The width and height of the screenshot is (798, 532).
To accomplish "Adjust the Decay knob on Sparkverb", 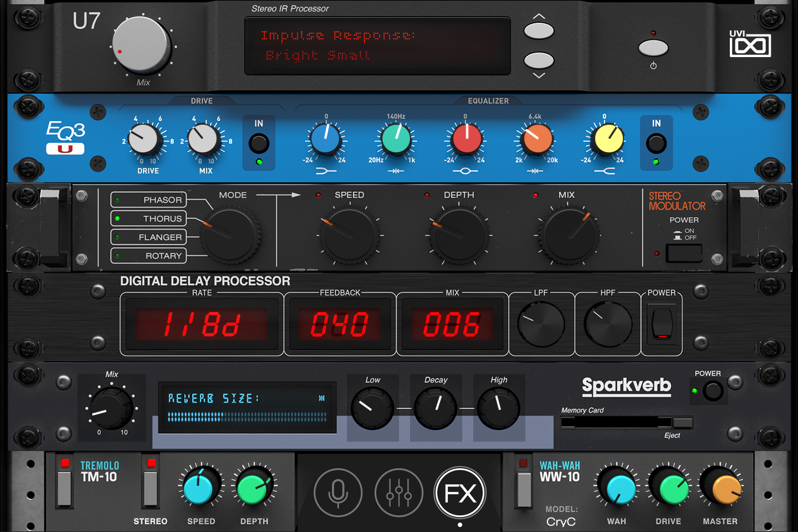I will 436,407.
